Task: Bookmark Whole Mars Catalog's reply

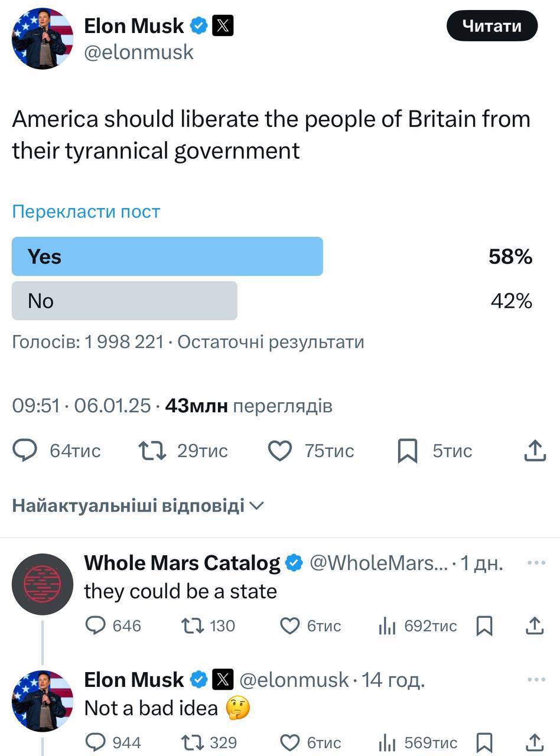Action: coord(484,625)
